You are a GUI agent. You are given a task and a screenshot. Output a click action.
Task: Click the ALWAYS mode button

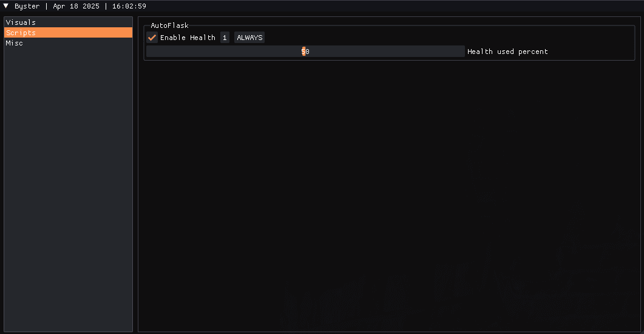249,38
